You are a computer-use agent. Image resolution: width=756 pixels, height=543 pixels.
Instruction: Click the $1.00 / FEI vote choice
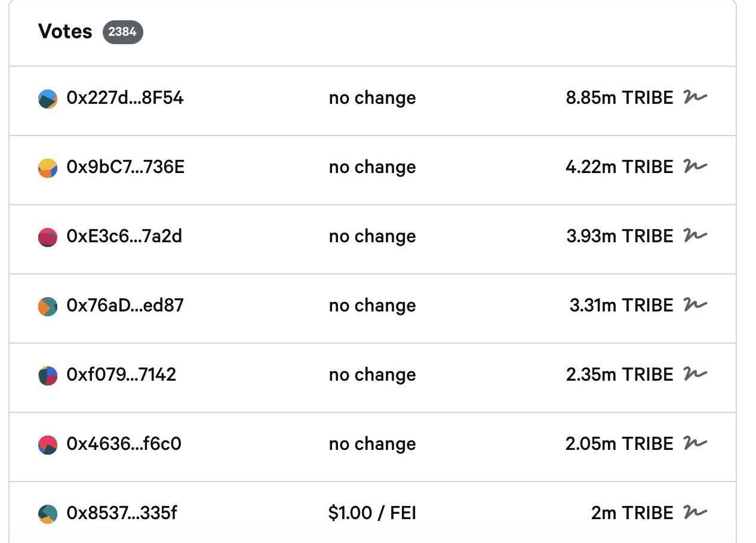(372, 513)
